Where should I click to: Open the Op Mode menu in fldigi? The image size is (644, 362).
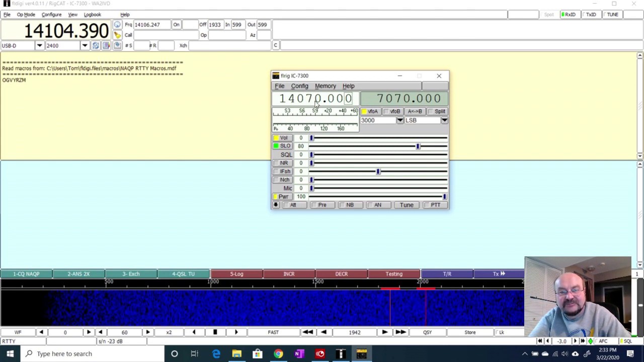[x=26, y=15]
